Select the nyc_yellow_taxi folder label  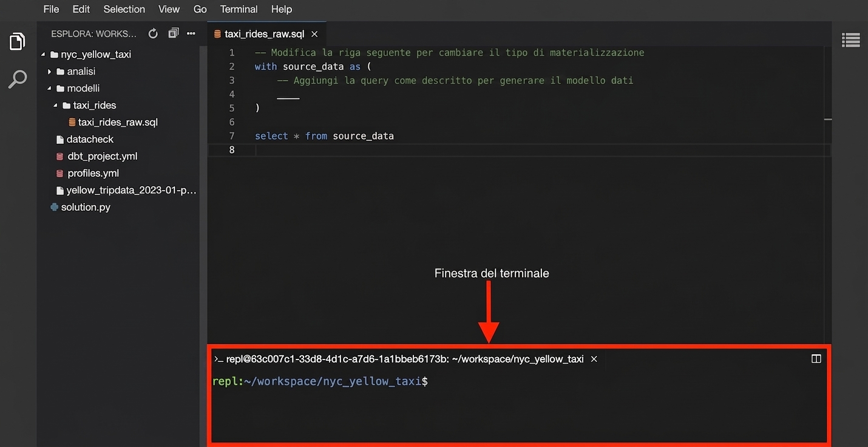(x=96, y=54)
